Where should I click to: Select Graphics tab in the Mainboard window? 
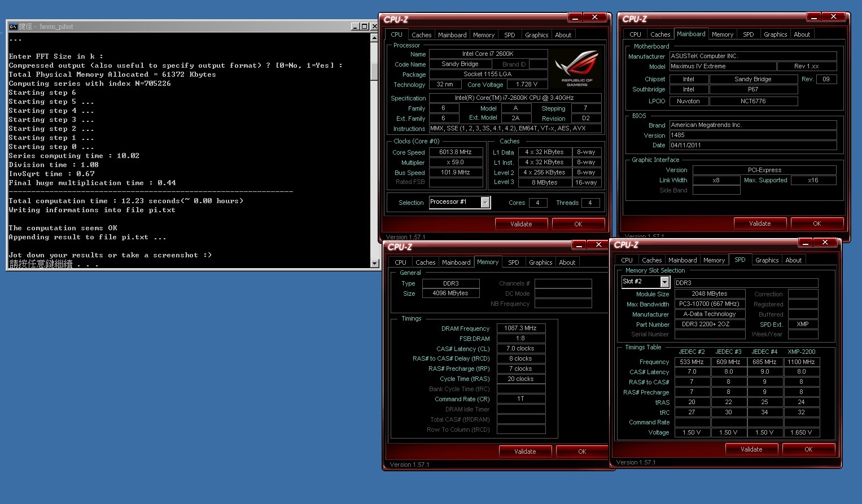pos(775,34)
